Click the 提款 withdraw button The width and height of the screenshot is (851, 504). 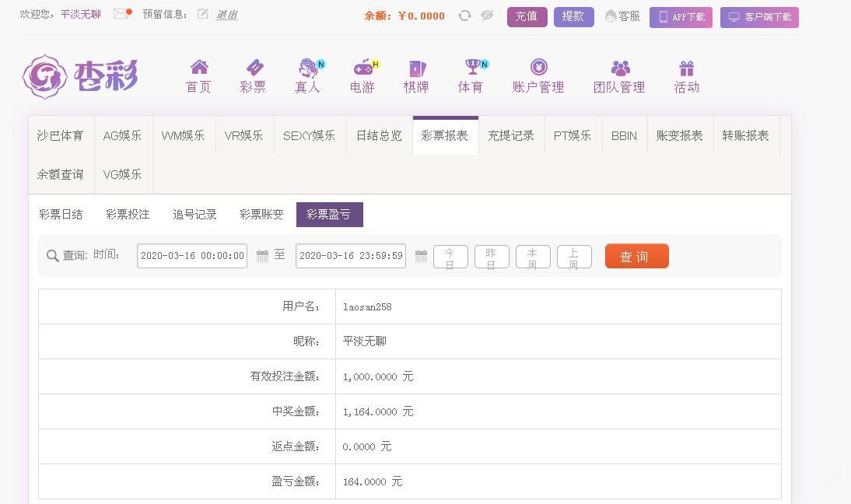(573, 17)
